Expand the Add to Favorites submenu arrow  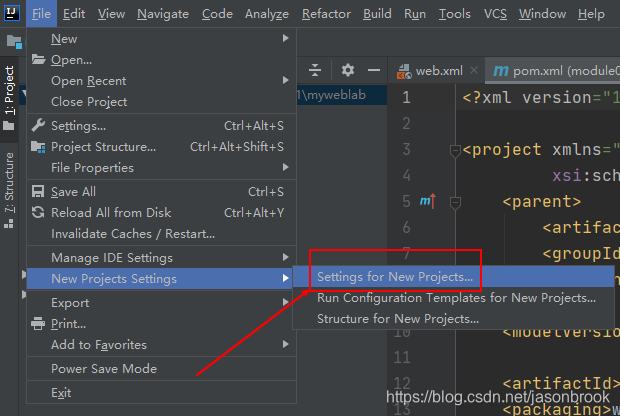pos(285,344)
